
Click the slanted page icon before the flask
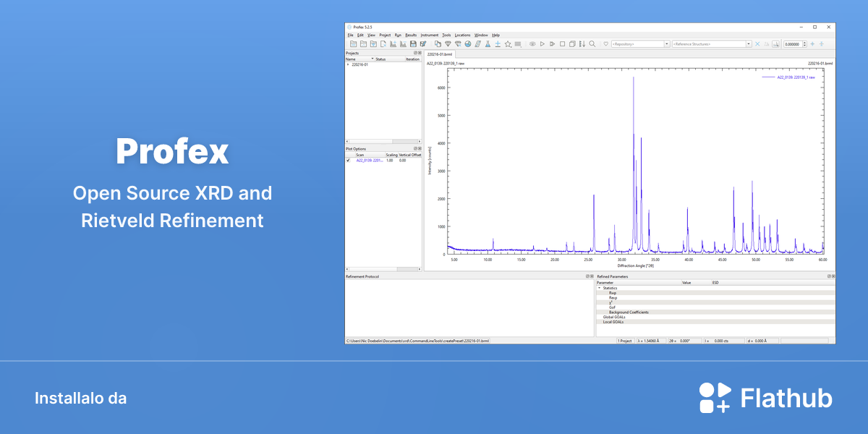click(x=478, y=43)
